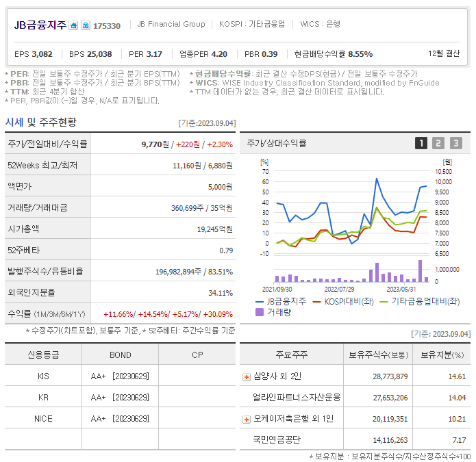Click the KIS AA+ [20230629] rating cell

click(x=121, y=376)
